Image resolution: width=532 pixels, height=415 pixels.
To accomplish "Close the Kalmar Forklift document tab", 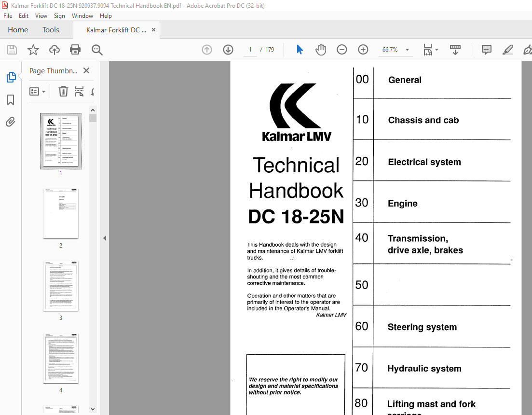I will click(x=153, y=30).
